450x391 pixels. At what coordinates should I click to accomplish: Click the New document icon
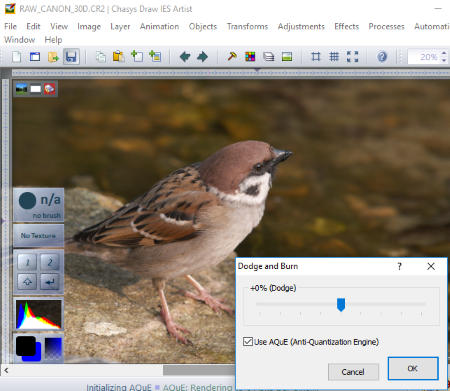[x=16, y=57]
